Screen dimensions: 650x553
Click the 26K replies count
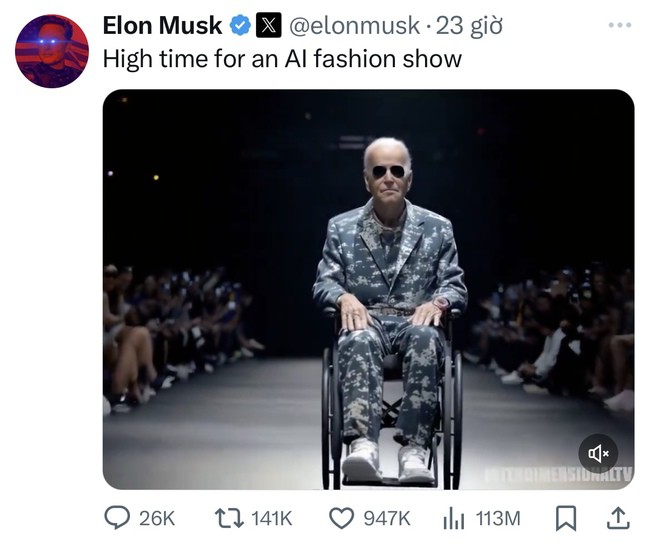(x=157, y=518)
